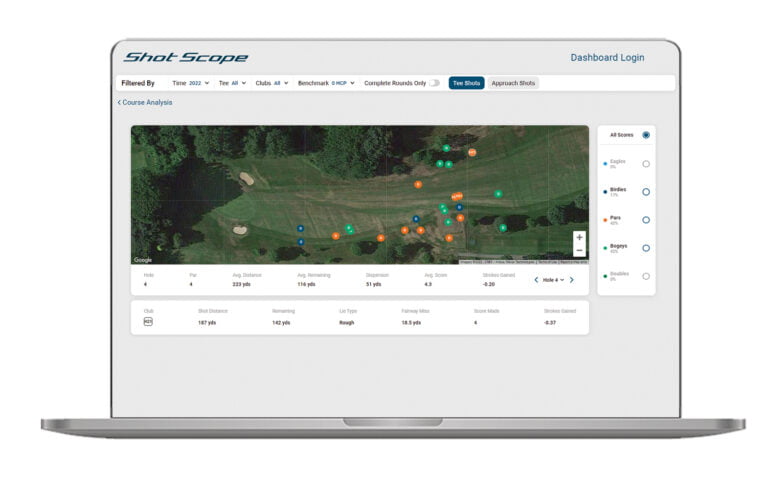Select the Pars radio button

pos(646,220)
